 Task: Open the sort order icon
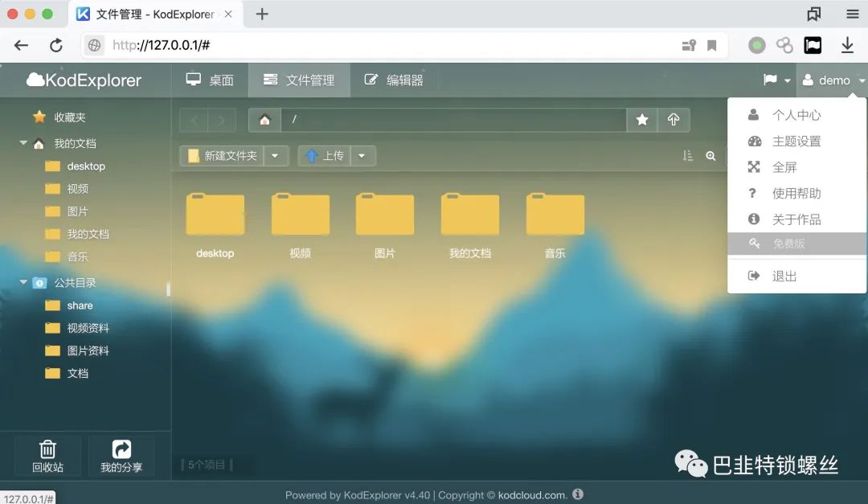click(687, 156)
